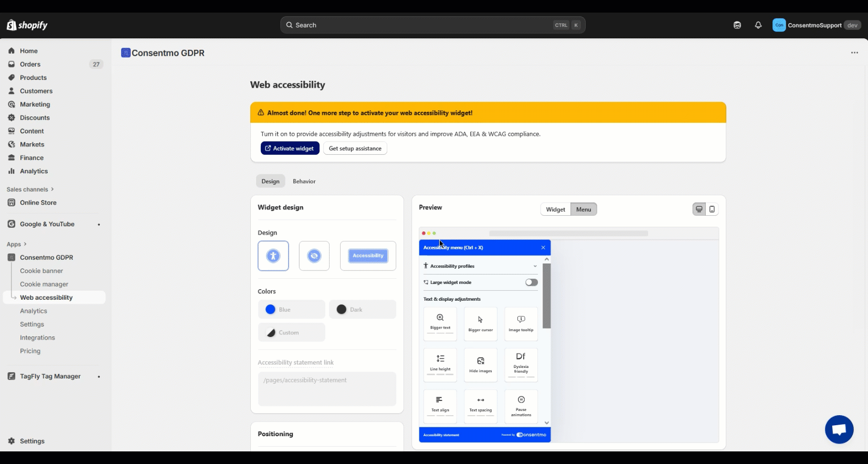The height and width of the screenshot is (464, 868).
Task: Open Cookie banner in sidebar
Action: (x=41, y=271)
